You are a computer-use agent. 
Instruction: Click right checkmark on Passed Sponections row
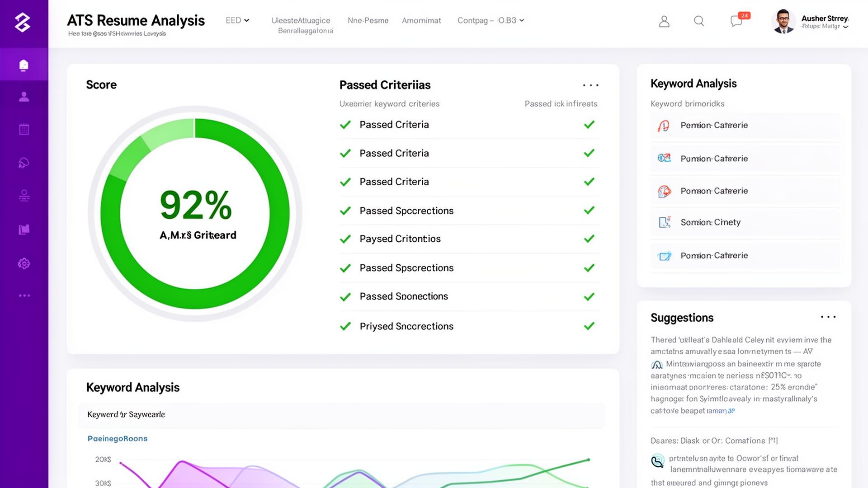click(589, 297)
